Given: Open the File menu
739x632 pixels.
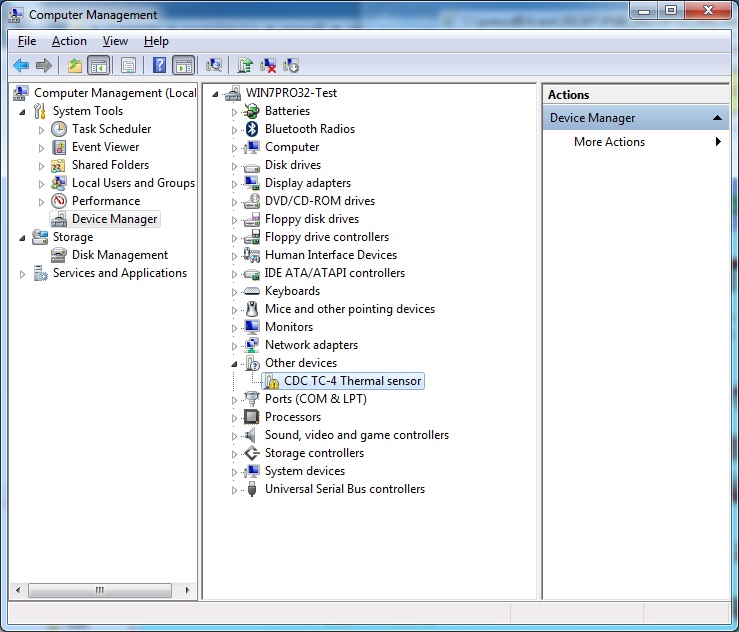Looking at the screenshot, I should [x=27, y=41].
